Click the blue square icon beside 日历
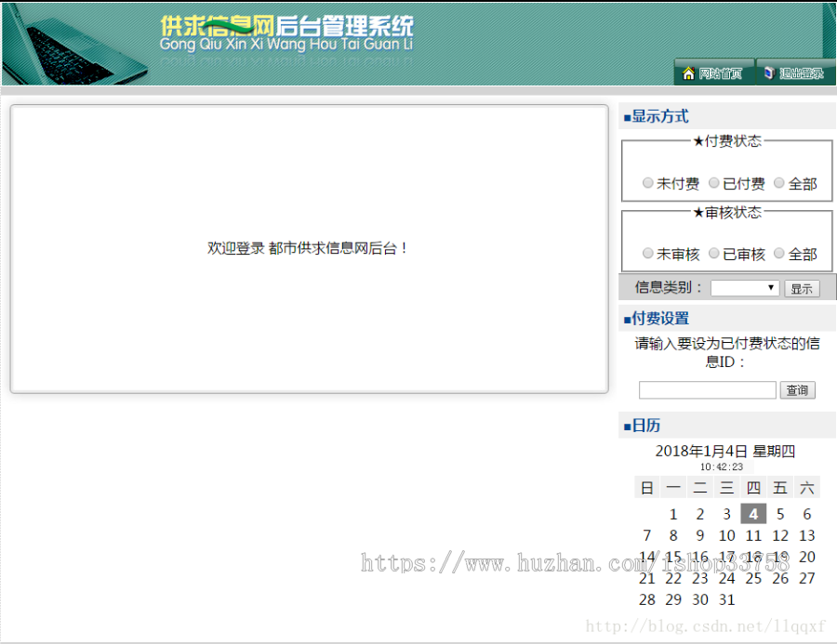 coord(624,426)
